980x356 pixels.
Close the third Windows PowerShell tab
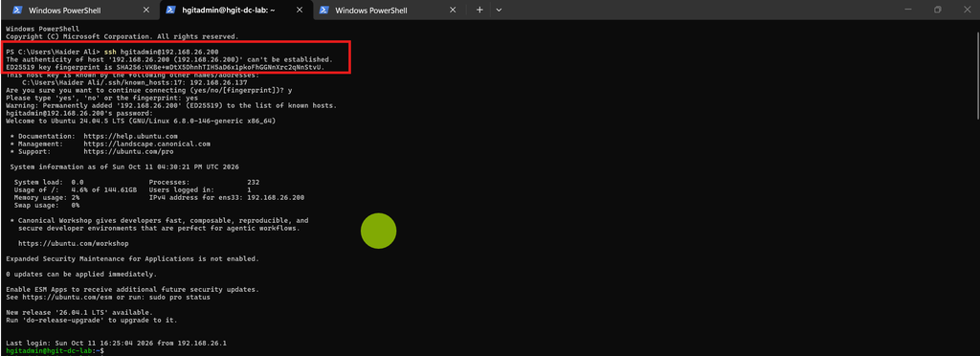click(x=453, y=10)
